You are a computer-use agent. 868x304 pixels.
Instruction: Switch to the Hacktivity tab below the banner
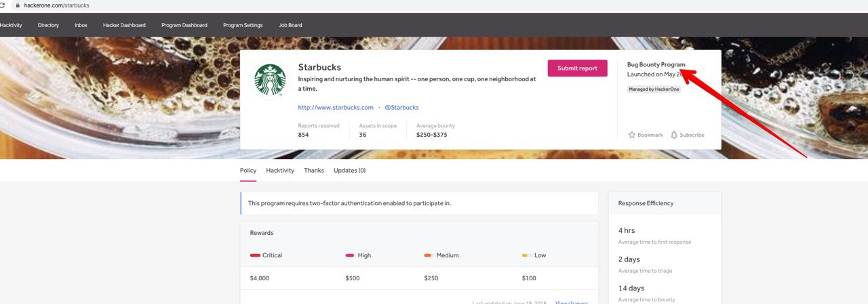280,171
